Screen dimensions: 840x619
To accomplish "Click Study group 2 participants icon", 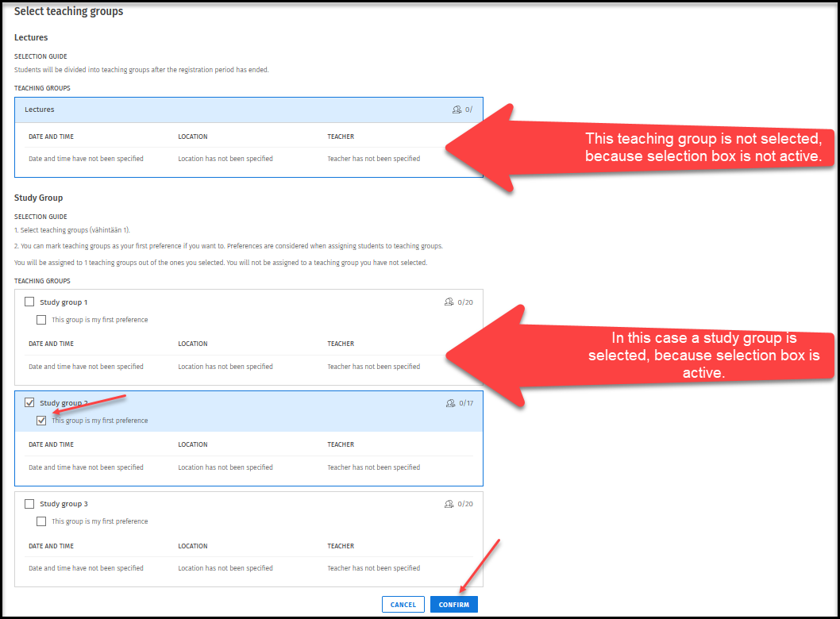I will click(x=450, y=403).
